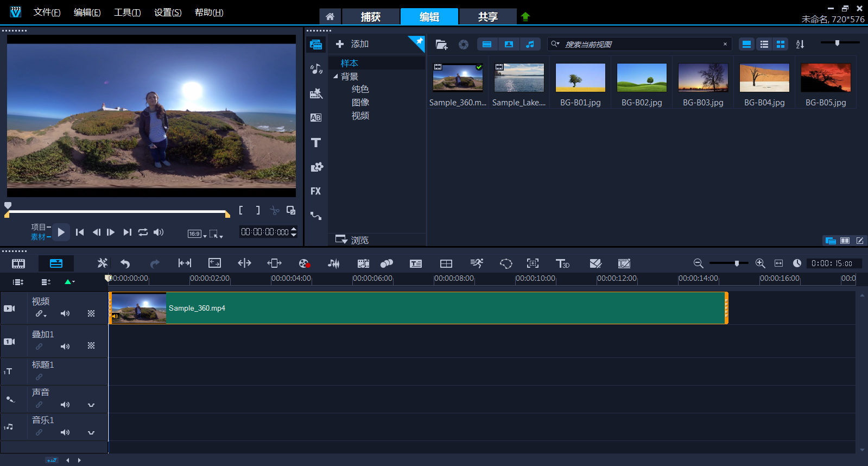Mute the 叠加1 track audio
The height and width of the screenshot is (466, 868).
pyautogui.click(x=65, y=347)
